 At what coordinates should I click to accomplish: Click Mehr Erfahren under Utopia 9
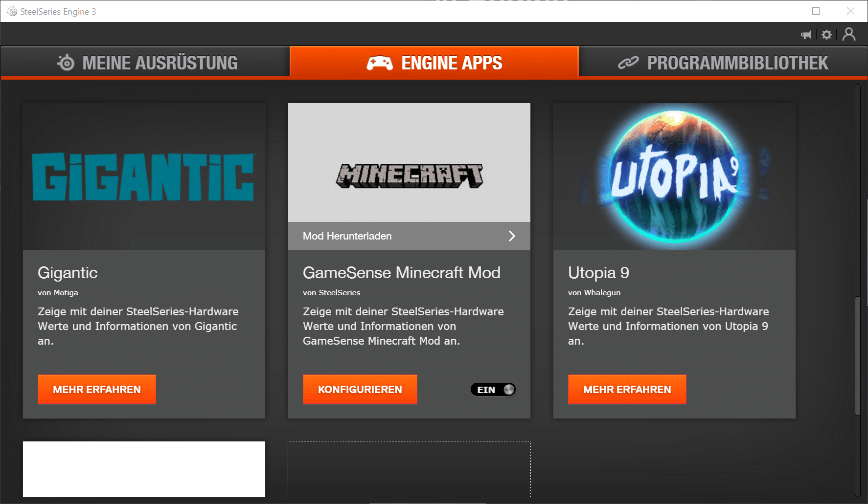click(x=627, y=390)
